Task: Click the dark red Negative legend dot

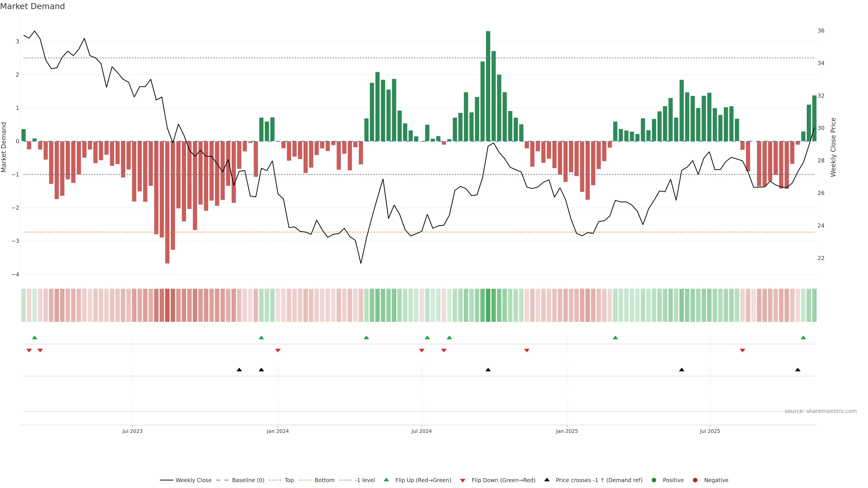Action: tap(695, 480)
